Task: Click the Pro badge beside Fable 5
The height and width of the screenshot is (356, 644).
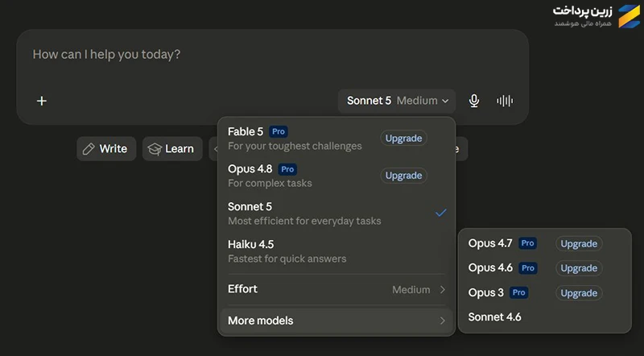Action: (279, 131)
